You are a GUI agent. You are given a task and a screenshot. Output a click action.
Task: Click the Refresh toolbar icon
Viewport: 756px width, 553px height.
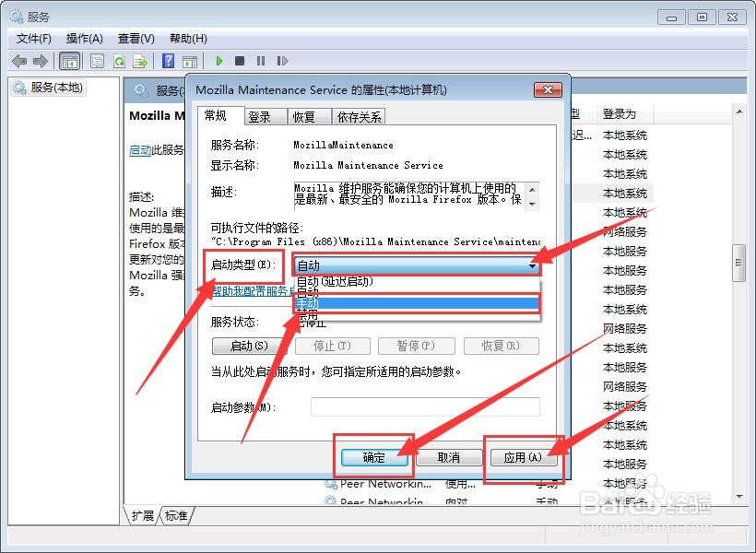[x=119, y=61]
